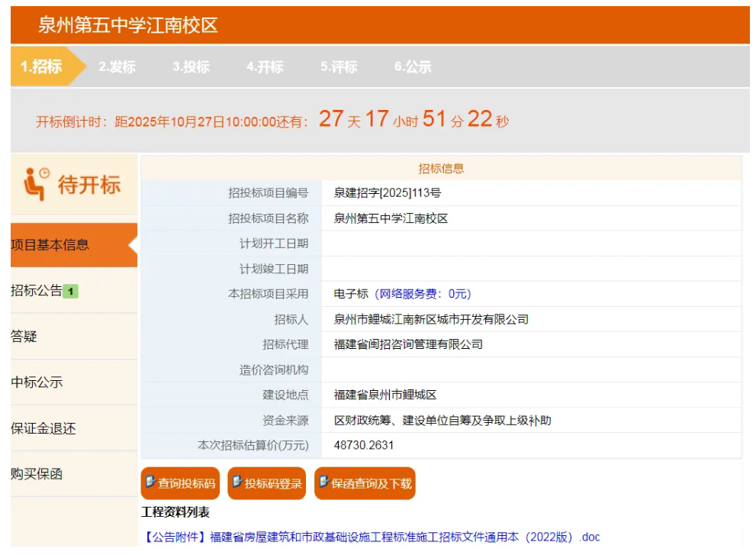
Task: Jump to the 6.公示 step
Action: tap(413, 67)
